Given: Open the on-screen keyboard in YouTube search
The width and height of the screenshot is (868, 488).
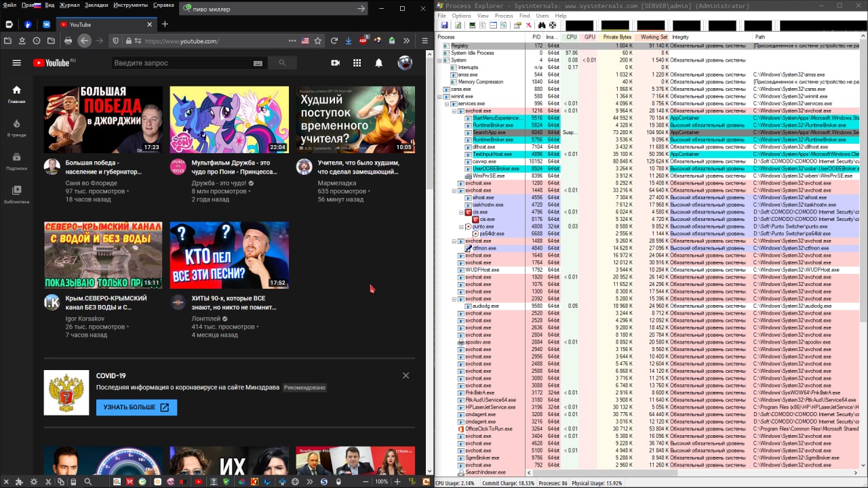Looking at the screenshot, I should (x=258, y=63).
